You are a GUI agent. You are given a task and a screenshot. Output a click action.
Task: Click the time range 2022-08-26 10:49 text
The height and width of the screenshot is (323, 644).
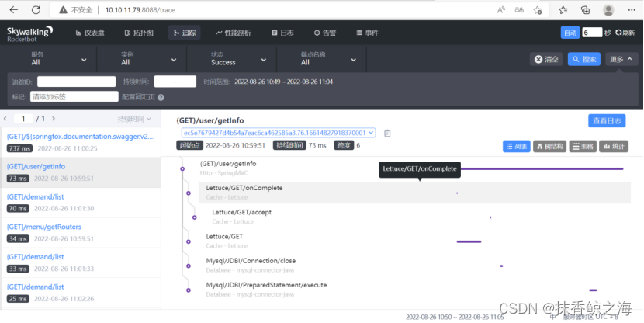click(284, 82)
